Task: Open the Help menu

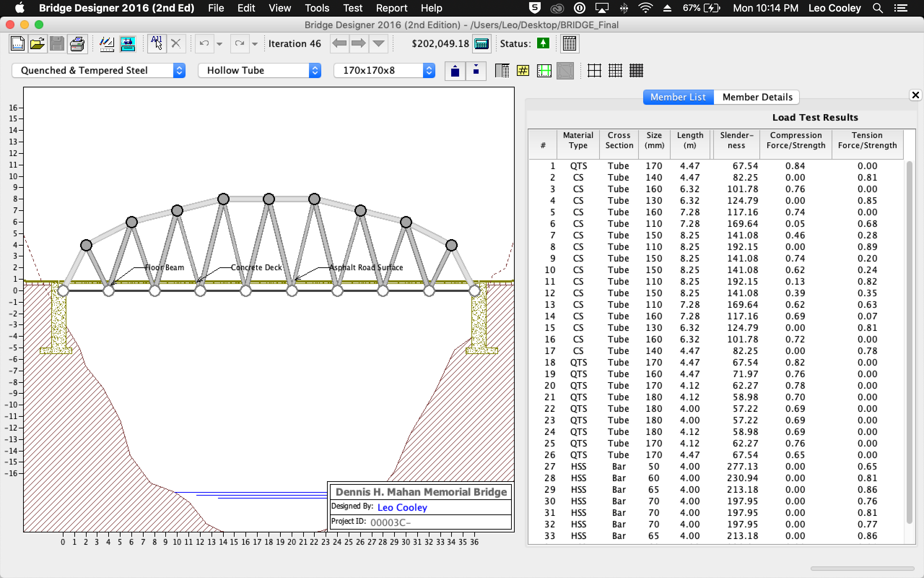Action: click(x=431, y=8)
